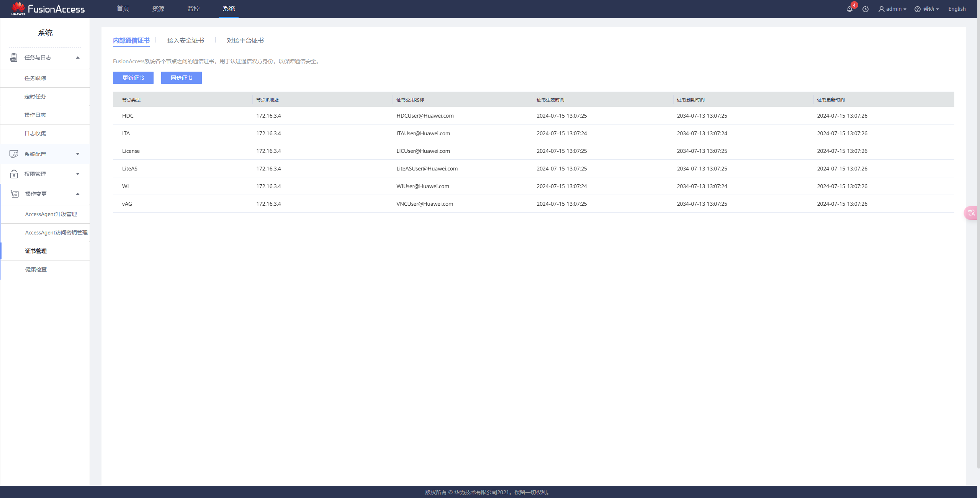Expand the 系统配置 section arrow
980x498 pixels.
tap(78, 154)
